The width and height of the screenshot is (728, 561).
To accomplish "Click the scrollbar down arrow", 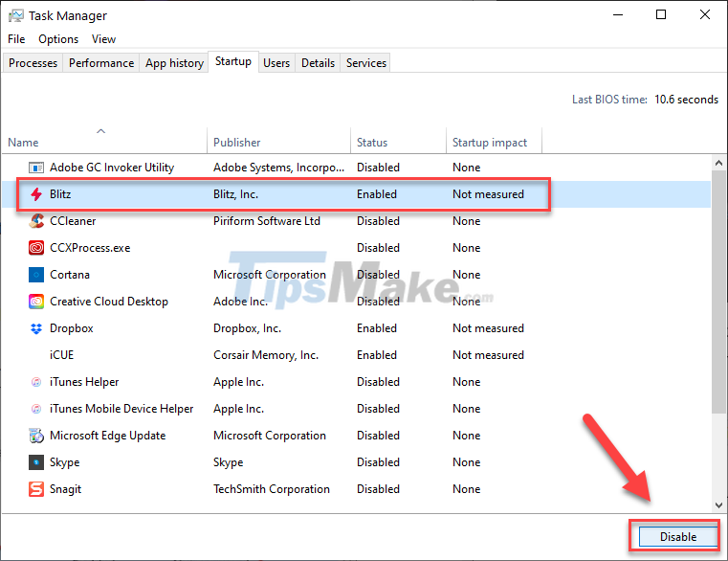I will pyautogui.click(x=718, y=505).
